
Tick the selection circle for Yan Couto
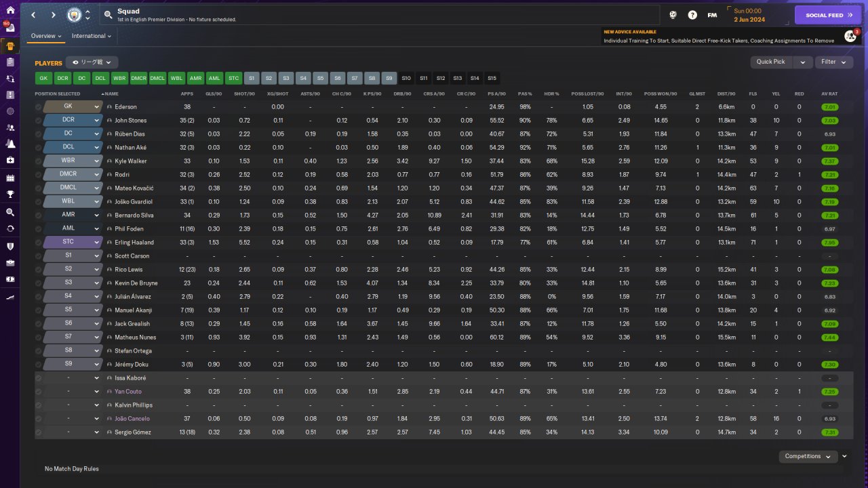coord(38,391)
